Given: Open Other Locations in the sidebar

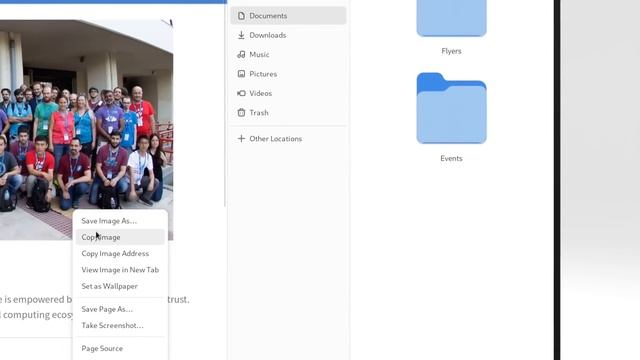Looking at the screenshot, I should pyautogui.click(x=288, y=139).
